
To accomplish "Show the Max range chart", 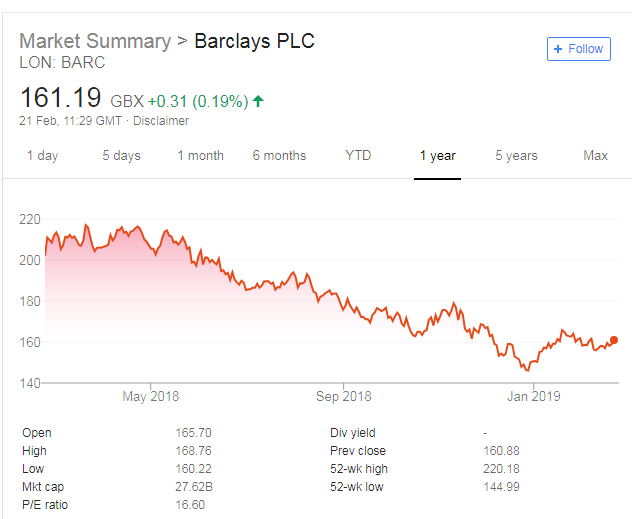I will (595, 156).
